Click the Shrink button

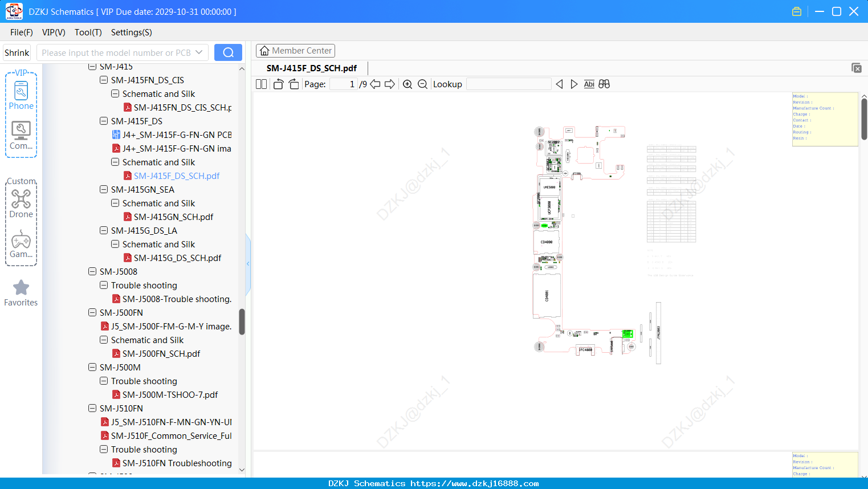17,52
